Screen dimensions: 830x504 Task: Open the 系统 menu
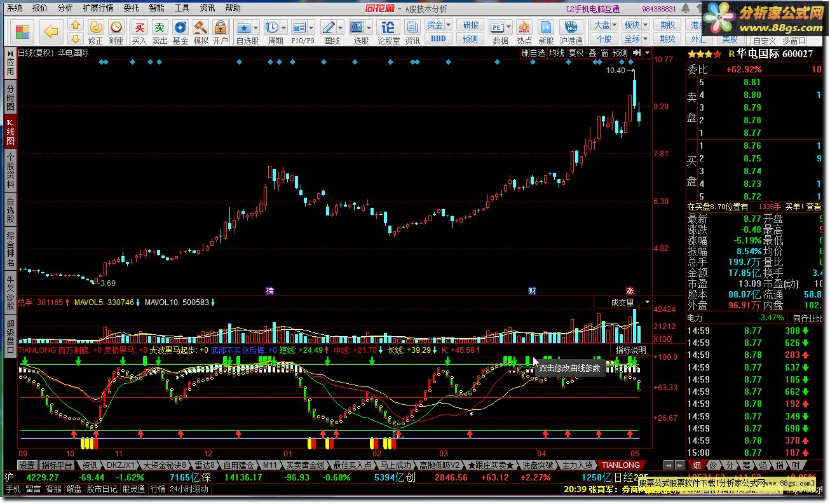[15, 8]
